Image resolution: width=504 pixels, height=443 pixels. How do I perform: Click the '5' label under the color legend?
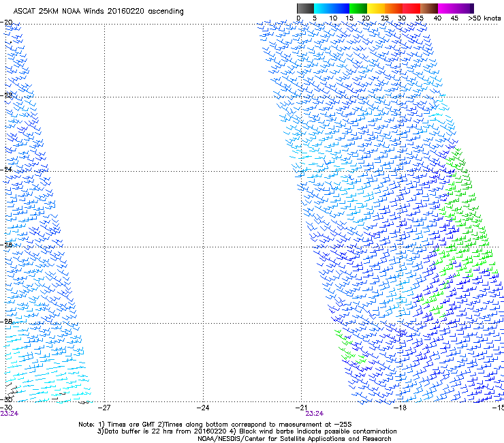coord(315,18)
